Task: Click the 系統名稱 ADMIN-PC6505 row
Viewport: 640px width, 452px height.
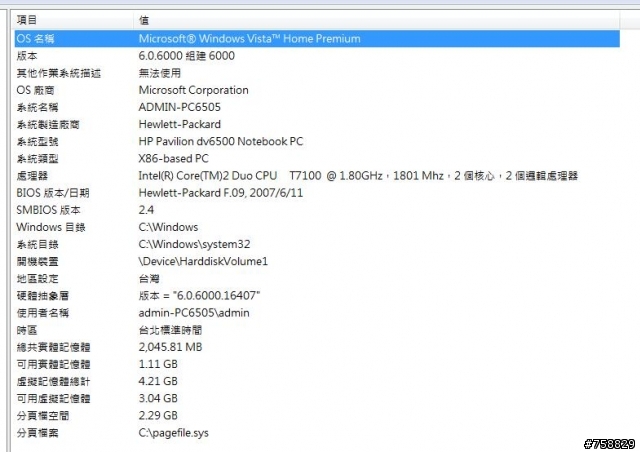Action: point(317,107)
